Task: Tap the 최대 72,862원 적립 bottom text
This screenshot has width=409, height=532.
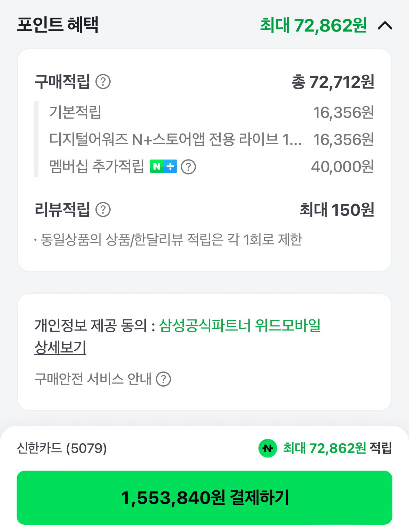Action: (338, 448)
